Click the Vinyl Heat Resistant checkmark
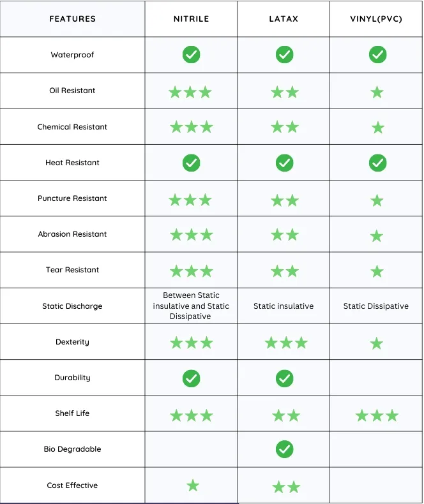 [x=377, y=163]
